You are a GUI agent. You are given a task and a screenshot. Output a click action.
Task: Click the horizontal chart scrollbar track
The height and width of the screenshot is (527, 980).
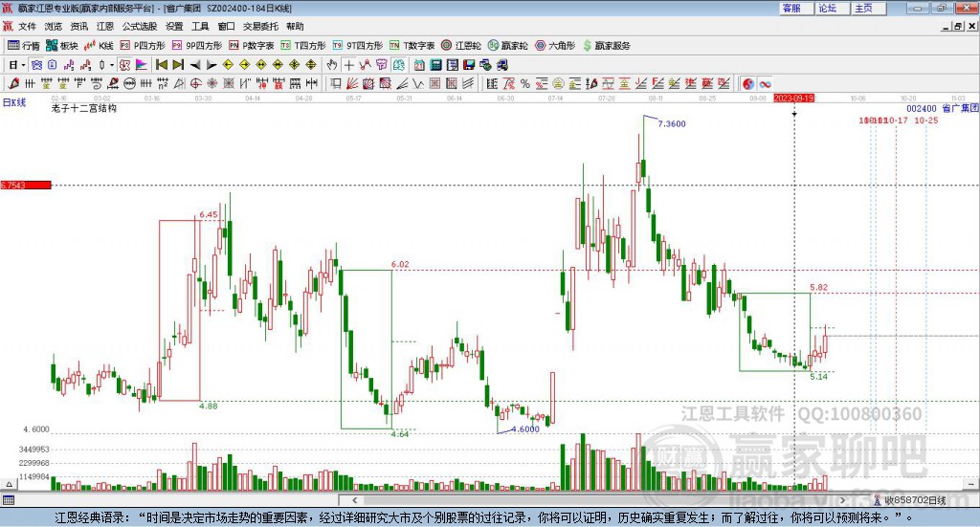coord(599,500)
